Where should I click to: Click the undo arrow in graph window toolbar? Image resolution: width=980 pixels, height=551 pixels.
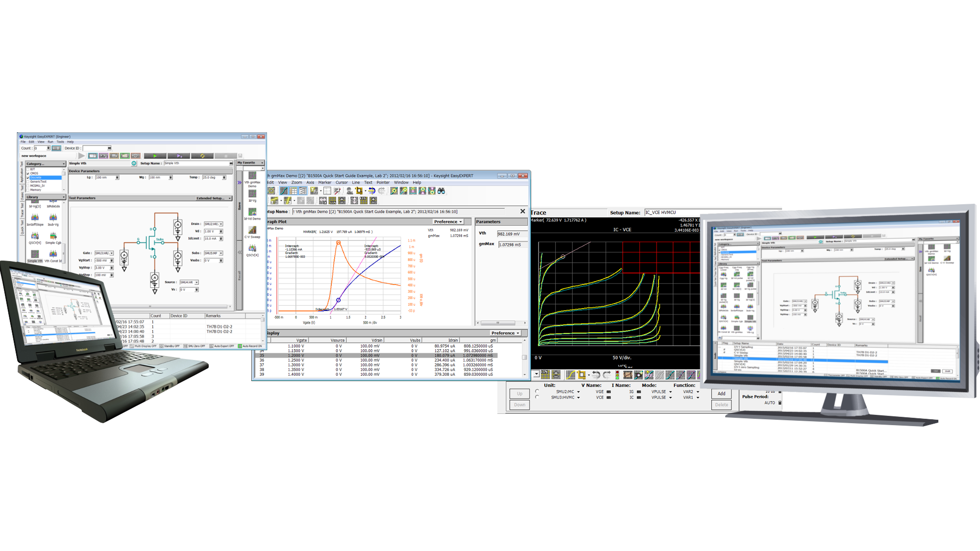pos(371,191)
